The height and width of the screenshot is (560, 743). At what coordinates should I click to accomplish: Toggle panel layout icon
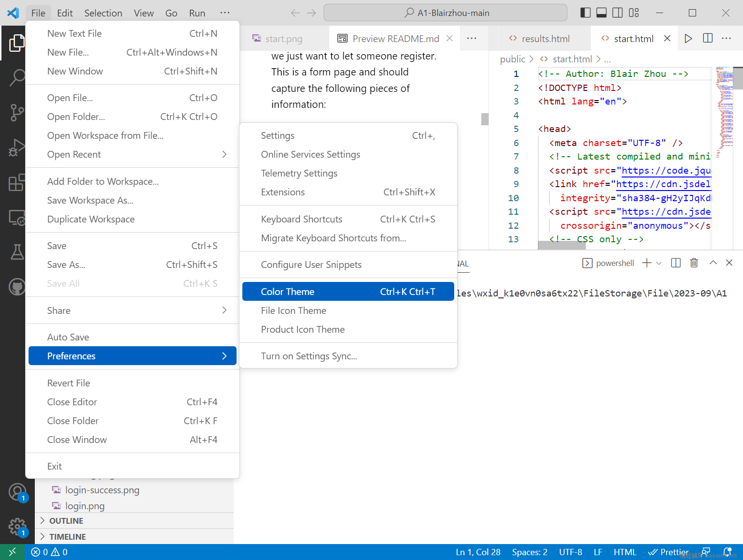[601, 13]
